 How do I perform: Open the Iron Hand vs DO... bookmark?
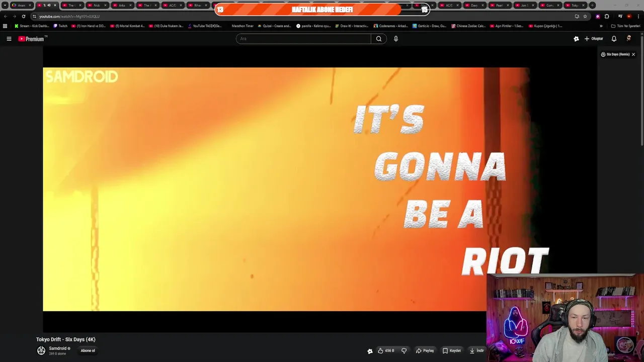pyautogui.click(x=89, y=26)
